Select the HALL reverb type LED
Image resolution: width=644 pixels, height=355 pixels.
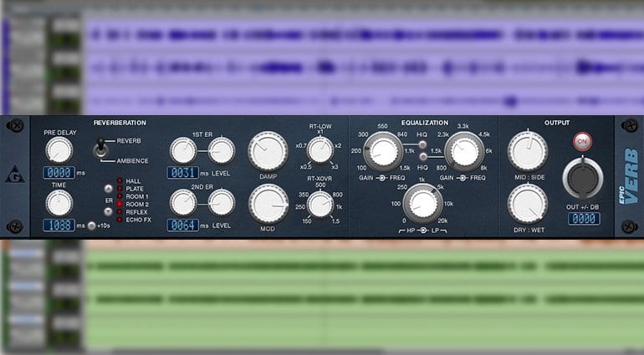[x=120, y=181]
